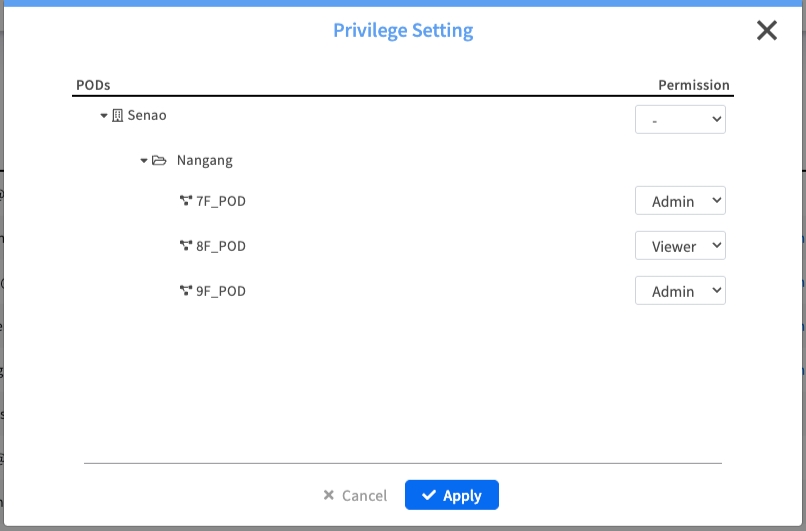Select the 9F_POD tree item label
The width and height of the screenshot is (806, 531).
point(221,291)
